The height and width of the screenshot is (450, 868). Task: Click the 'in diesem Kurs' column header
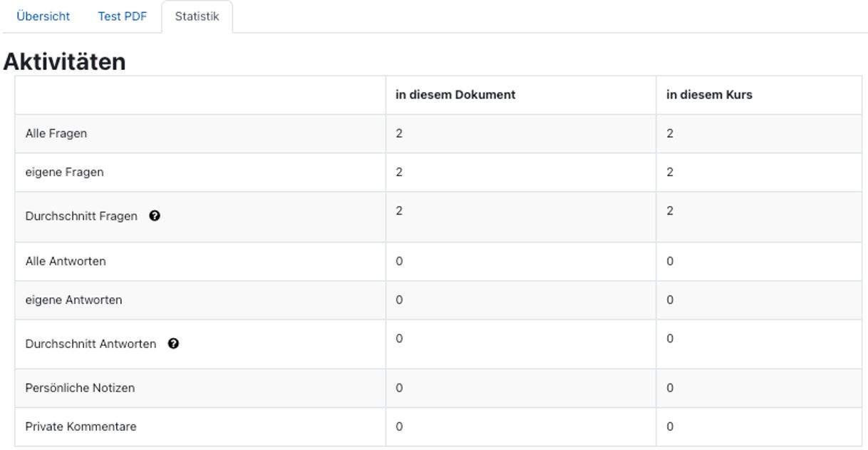pyautogui.click(x=709, y=95)
